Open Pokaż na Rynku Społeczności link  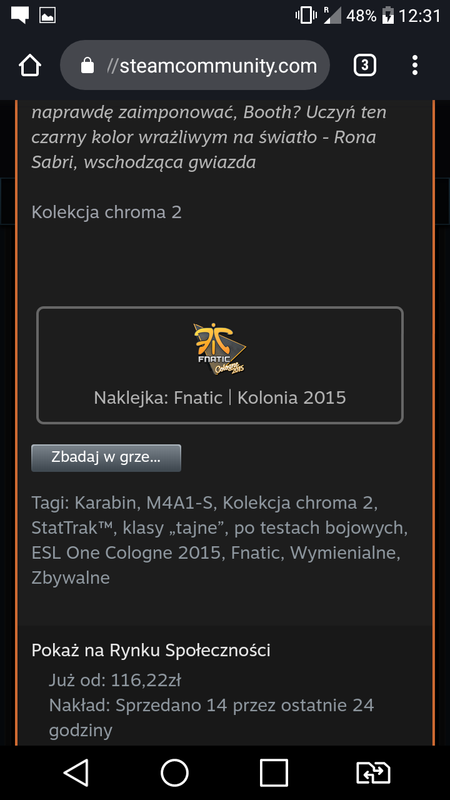pyautogui.click(x=151, y=650)
